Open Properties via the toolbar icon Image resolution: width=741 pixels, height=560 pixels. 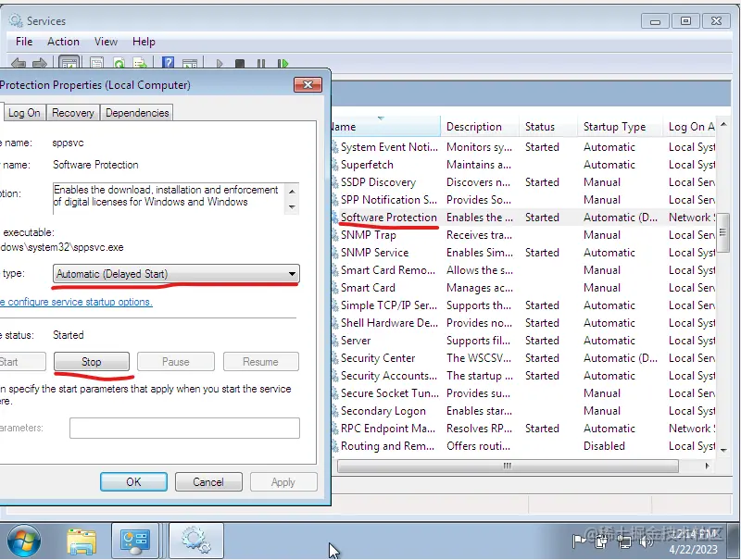(x=96, y=63)
